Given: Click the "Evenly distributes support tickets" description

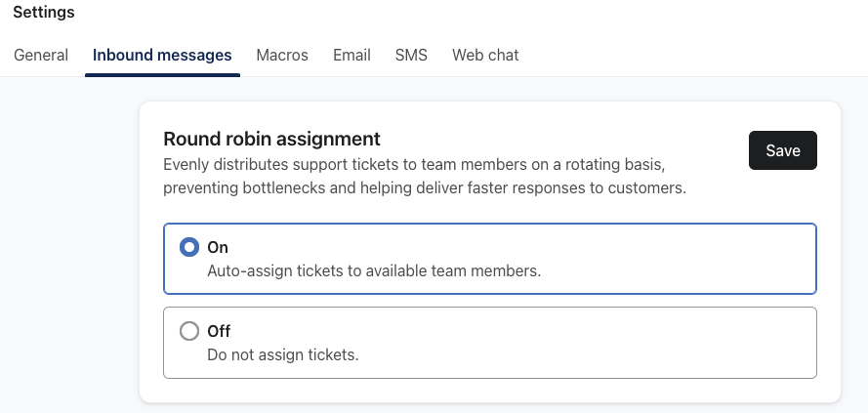Looking at the screenshot, I should click(x=414, y=164).
